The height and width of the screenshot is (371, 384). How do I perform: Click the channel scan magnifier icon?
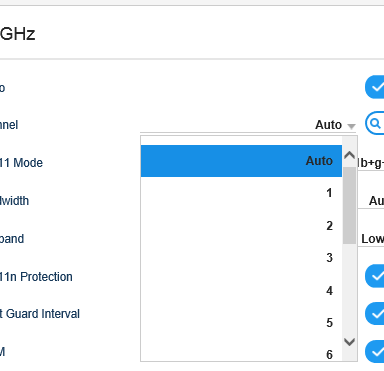(375, 124)
